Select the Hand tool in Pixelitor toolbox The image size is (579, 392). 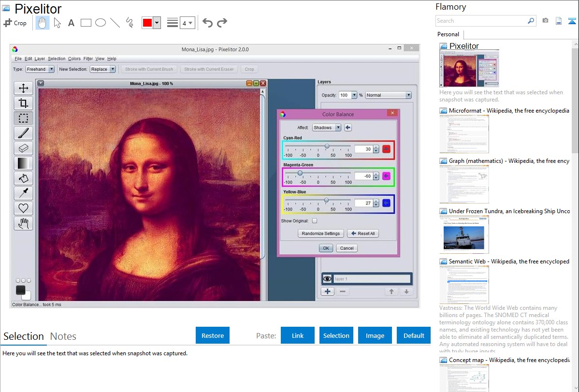23,223
